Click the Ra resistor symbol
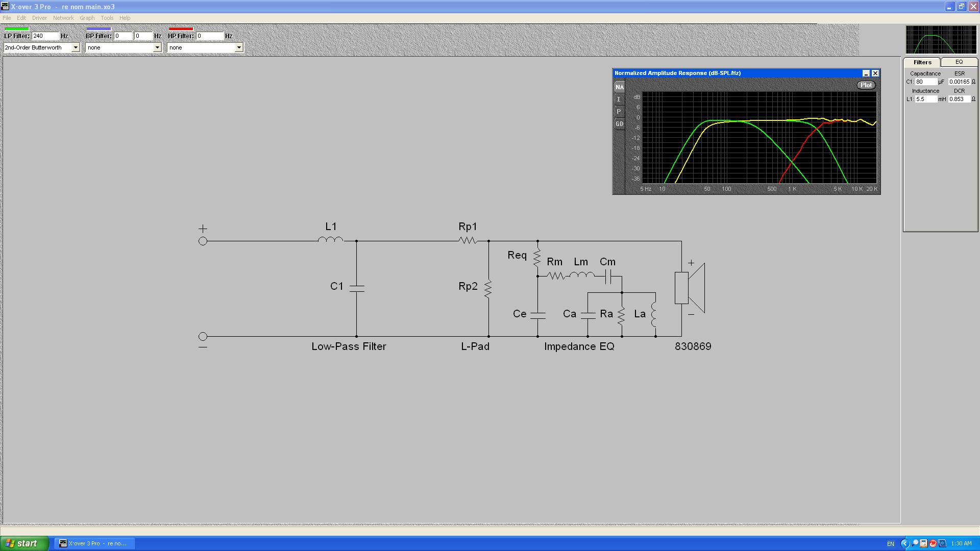The height and width of the screenshot is (551, 980). coord(621,316)
